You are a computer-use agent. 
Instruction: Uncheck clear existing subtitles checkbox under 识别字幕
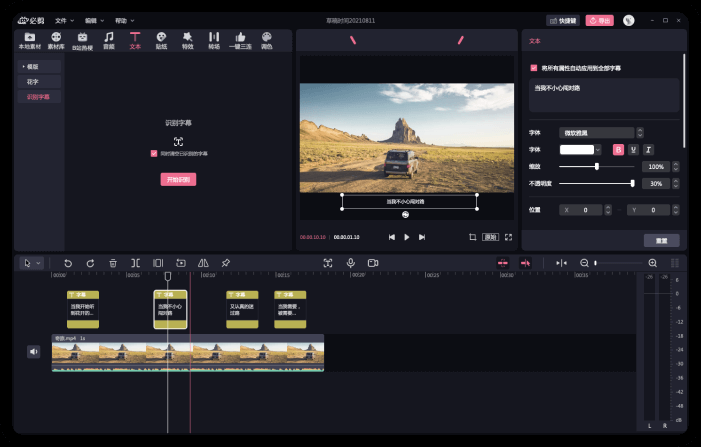coord(154,153)
